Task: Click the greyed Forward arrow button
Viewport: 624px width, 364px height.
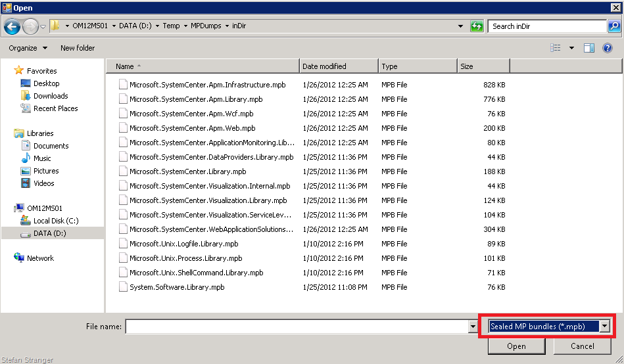Action: click(x=30, y=27)
